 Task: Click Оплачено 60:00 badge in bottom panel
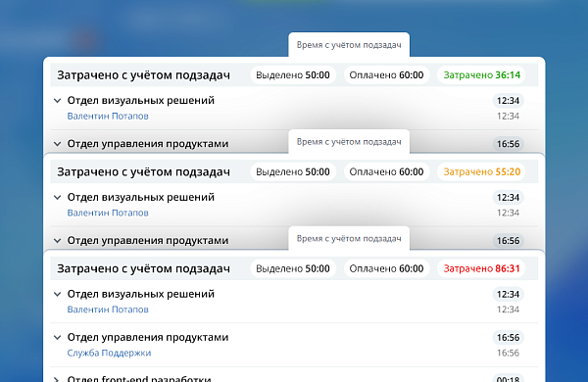[x=386, y=268]
